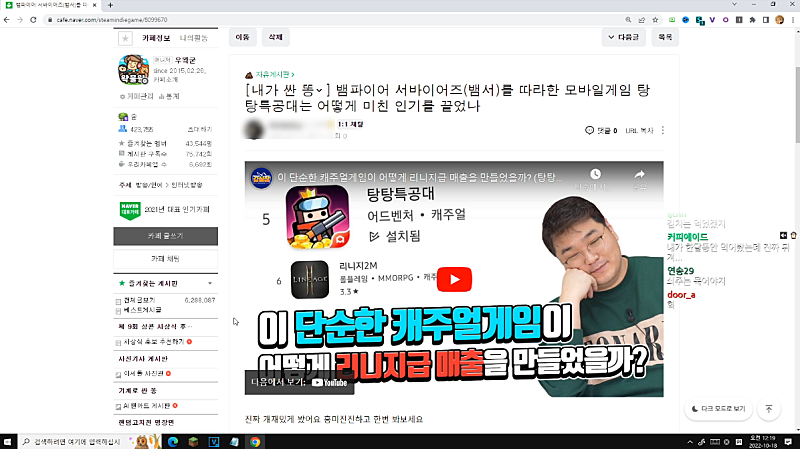The image size is (800, 449).
Task: Click the share page icon in address bar
Action: pyautogui.click(x=642, y=20)
